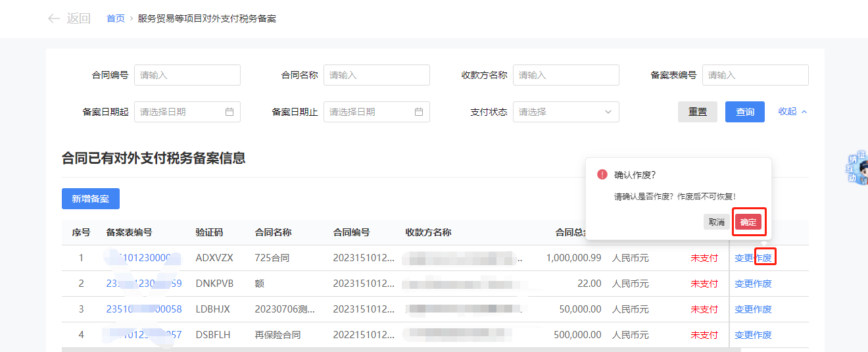Click 新增备案 button
Viewport: 868px width, 352px height.
point(91,199)
